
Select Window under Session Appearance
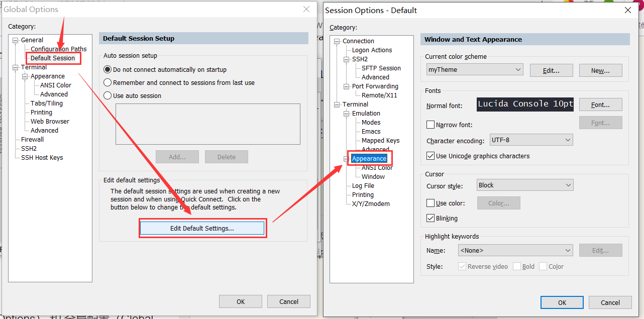pos(373,177)
